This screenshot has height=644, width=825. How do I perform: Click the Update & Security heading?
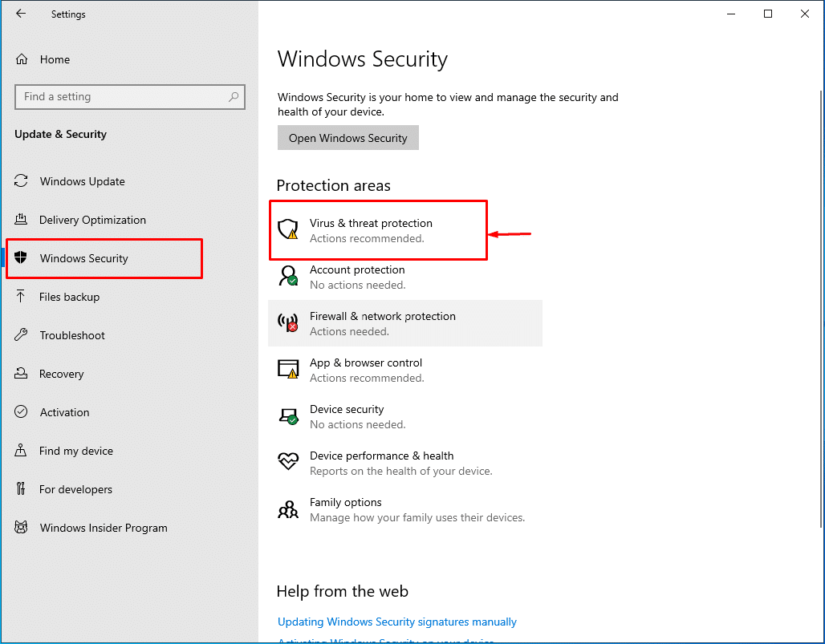(x=60, y=134)
